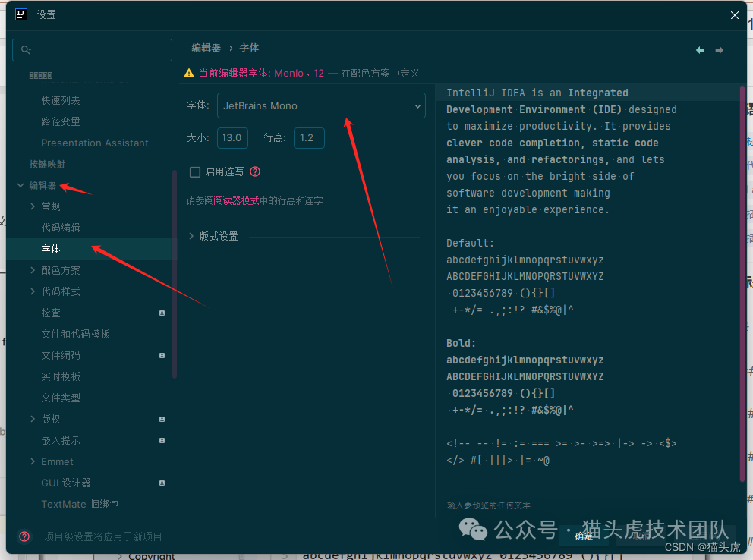The height and width of the screenshot is (560, 753).
Task: Expand the Emmet tree node
Action: [33, 461]
